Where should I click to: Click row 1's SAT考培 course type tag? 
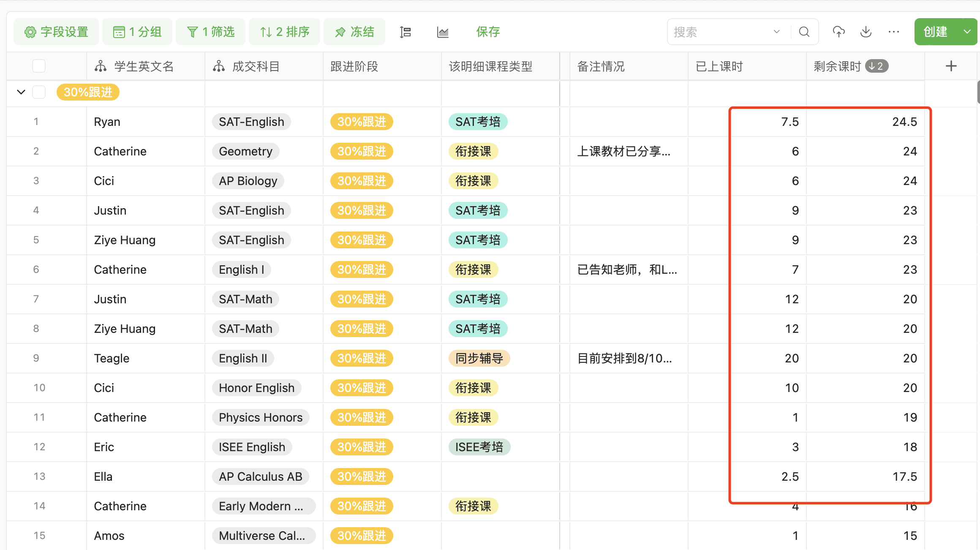478,122
